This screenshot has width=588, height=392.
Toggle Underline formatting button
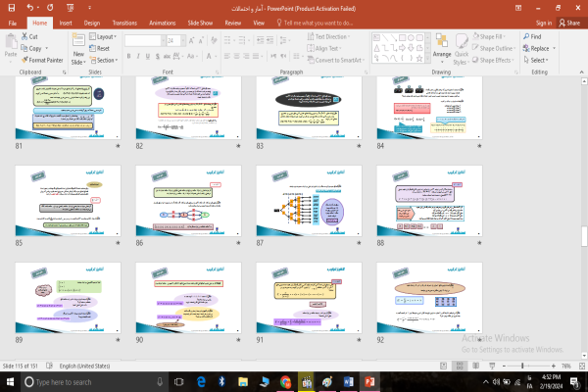point(148,56)
